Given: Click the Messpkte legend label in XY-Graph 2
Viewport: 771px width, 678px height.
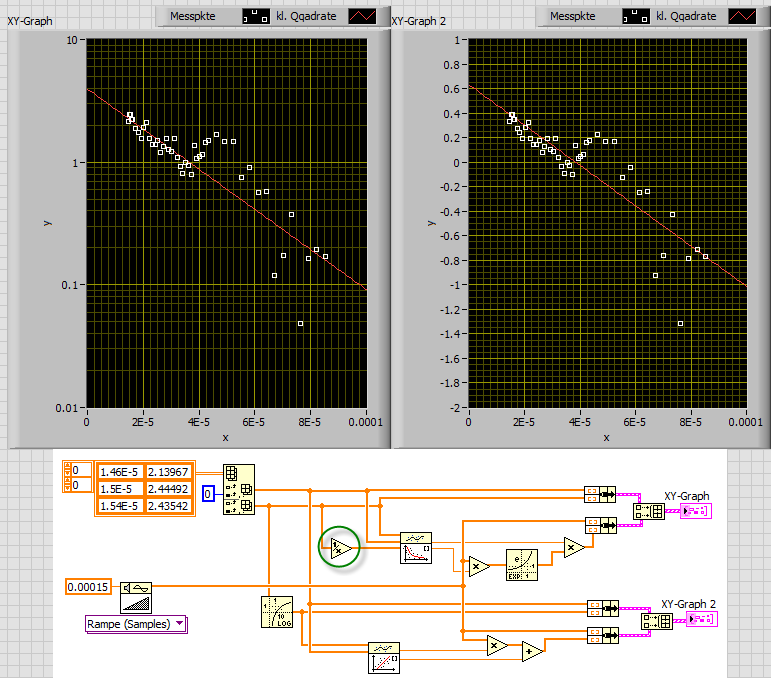Looking at the screenshot, I should click(x=573, y=16).
